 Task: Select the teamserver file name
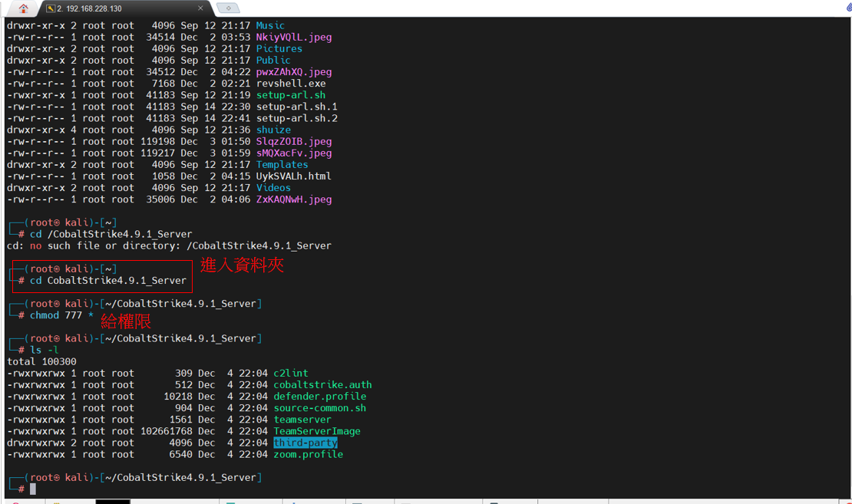coord(302,420)
